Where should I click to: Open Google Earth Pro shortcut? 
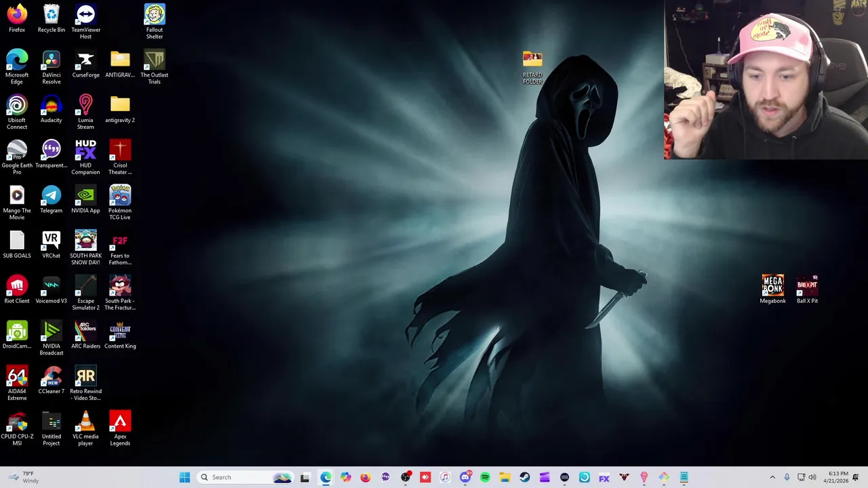[x=17, y=157]
